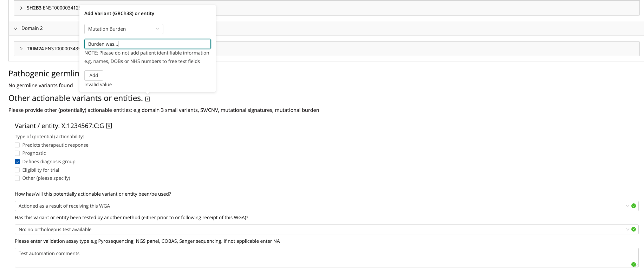The image size is (644, 272).
Task: Collapse the Domain 2 section
Action: 15,28
